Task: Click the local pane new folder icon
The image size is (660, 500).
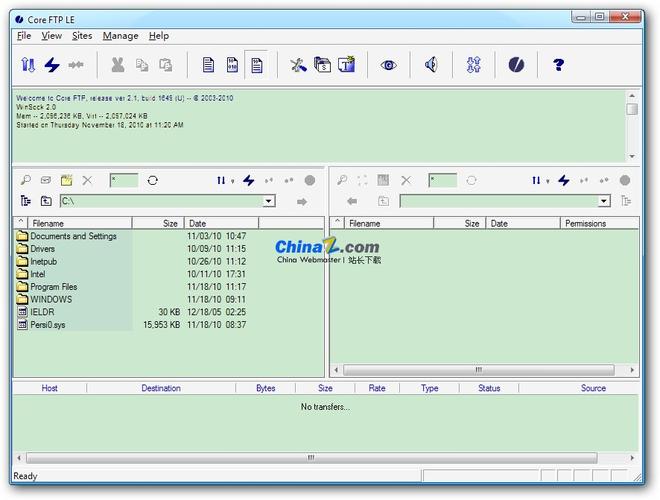Action: [x=66, y=180]
